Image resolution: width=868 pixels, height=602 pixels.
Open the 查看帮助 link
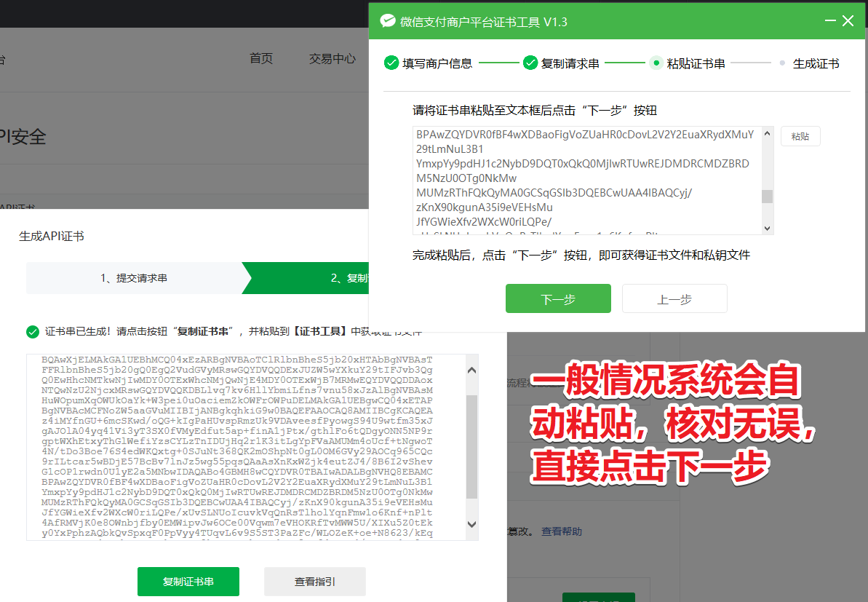point(561,531)
